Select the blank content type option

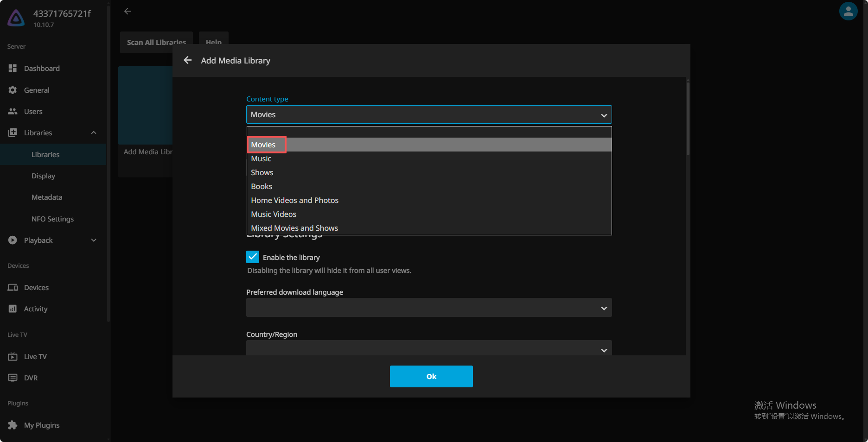[x=429, y=132]
